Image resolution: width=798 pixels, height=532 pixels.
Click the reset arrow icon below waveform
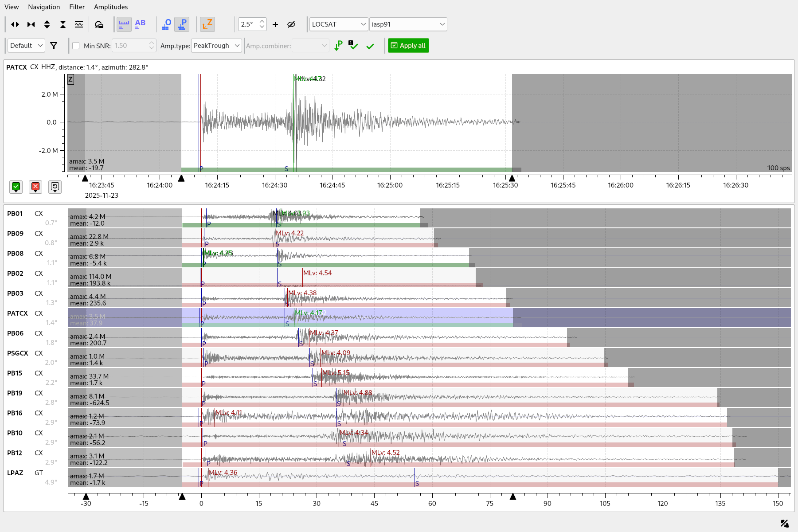point(55,187)
